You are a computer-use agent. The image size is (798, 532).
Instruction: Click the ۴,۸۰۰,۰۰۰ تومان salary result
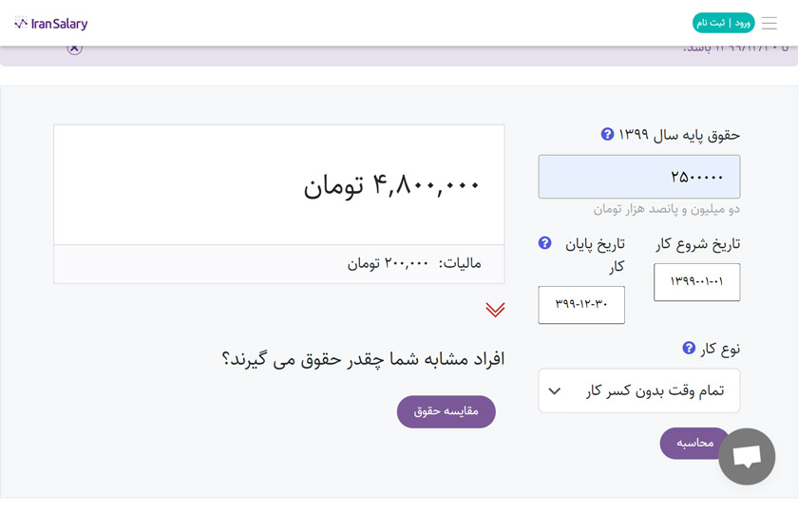pyautogui.click(x=391, y=184)
